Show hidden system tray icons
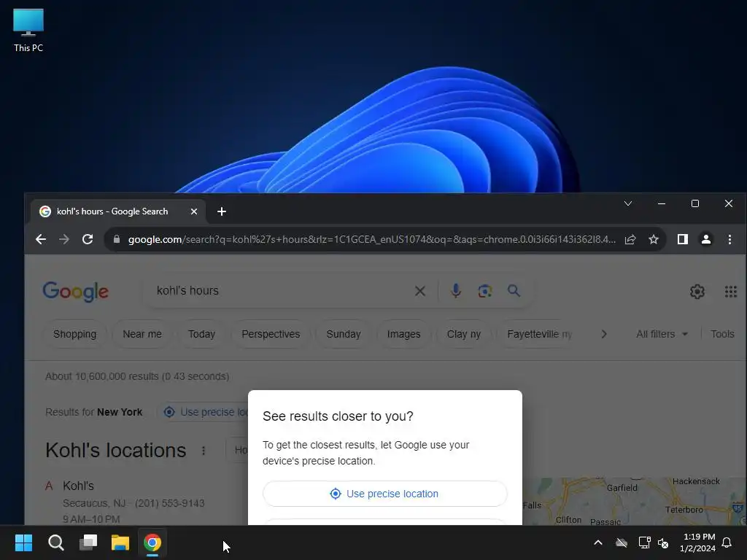 pyautogui.click(x=598, y=542)
